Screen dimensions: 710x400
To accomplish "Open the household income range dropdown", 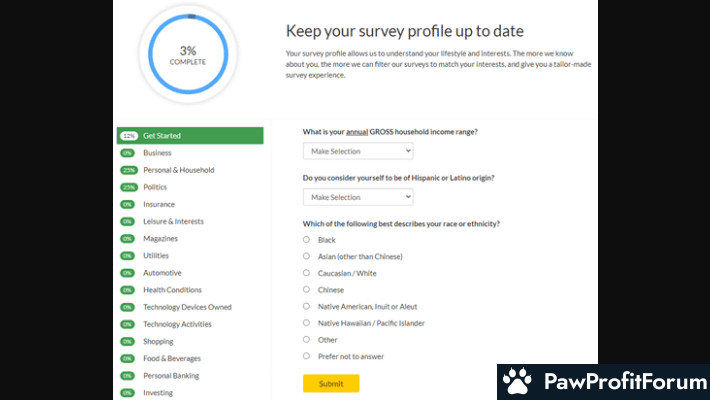I will [x=358, y=151].
